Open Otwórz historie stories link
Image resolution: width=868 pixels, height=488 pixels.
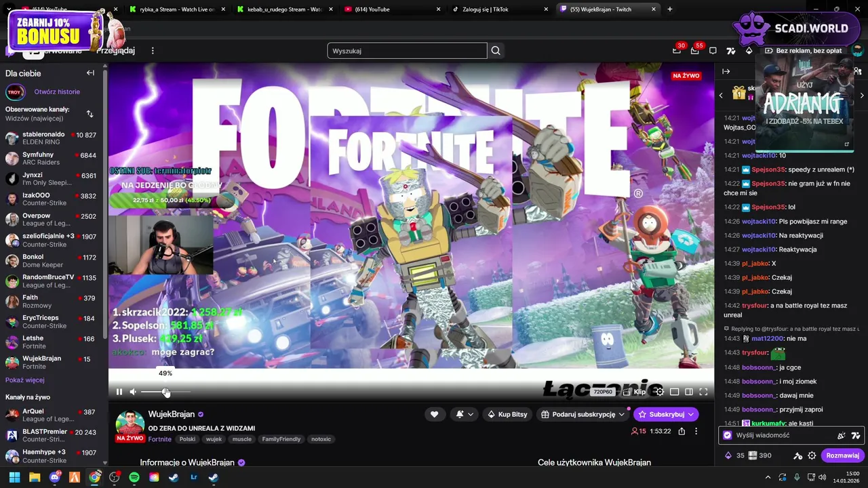point(57,91)
